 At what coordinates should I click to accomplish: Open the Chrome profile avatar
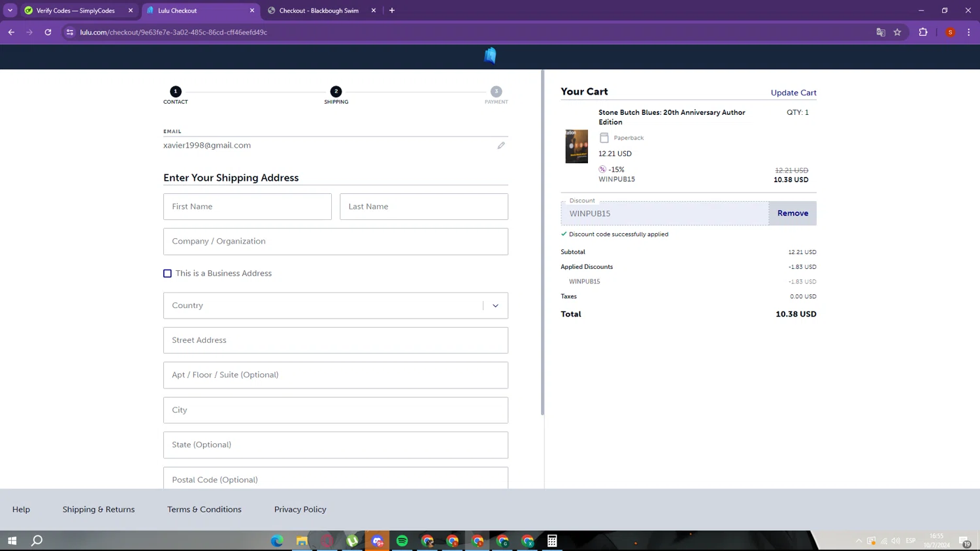(951, 32)
